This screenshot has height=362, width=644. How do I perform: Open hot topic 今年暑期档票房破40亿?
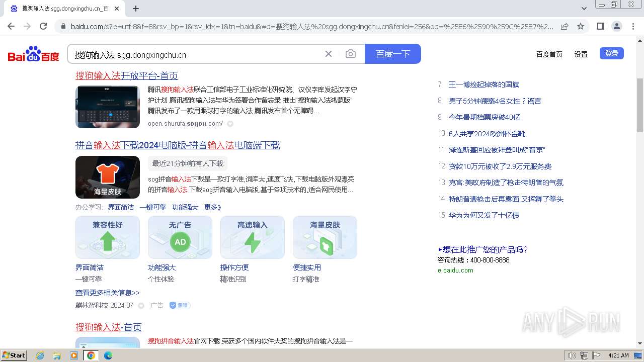(485, 117)
